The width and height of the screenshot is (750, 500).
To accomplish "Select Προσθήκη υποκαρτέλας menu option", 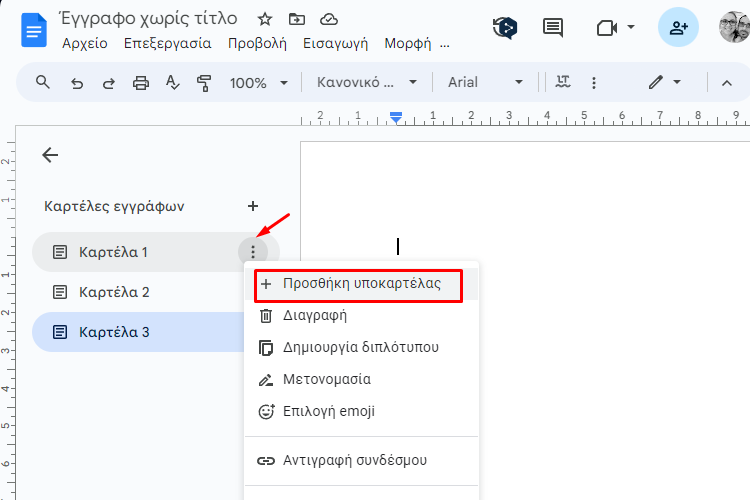I will click(x=361, y=284).
